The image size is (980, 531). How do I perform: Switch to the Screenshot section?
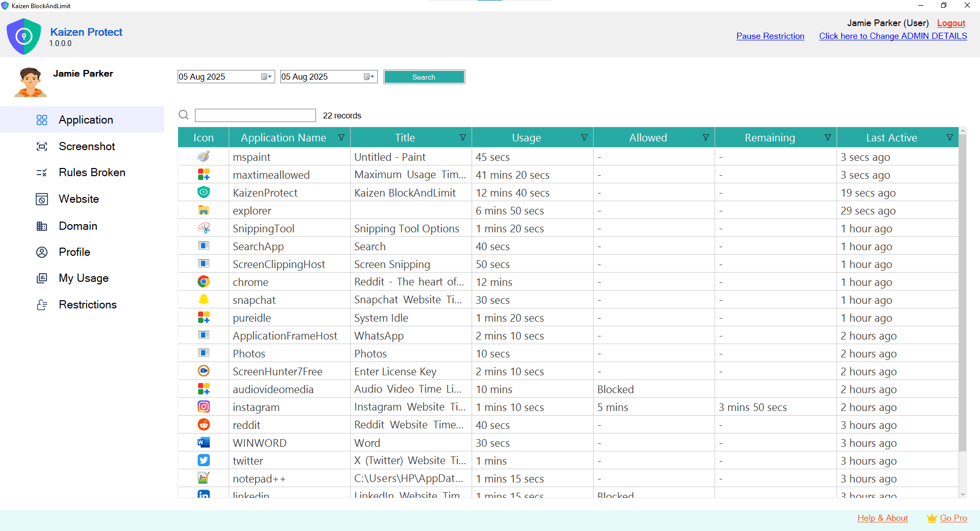42,146
